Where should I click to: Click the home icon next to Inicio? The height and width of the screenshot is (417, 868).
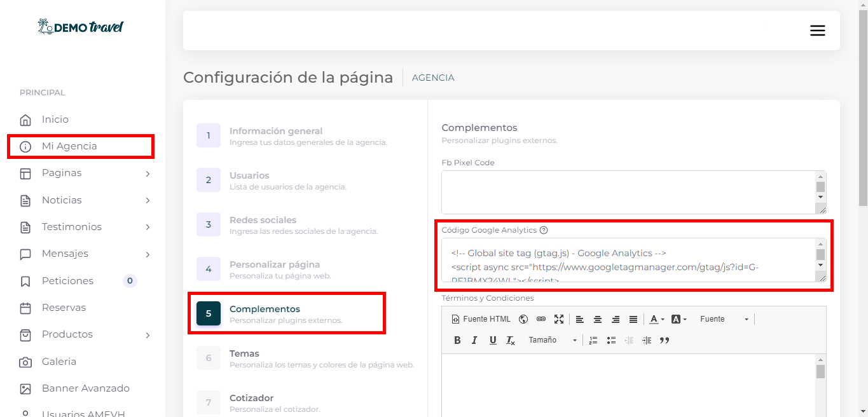[25, 120]
